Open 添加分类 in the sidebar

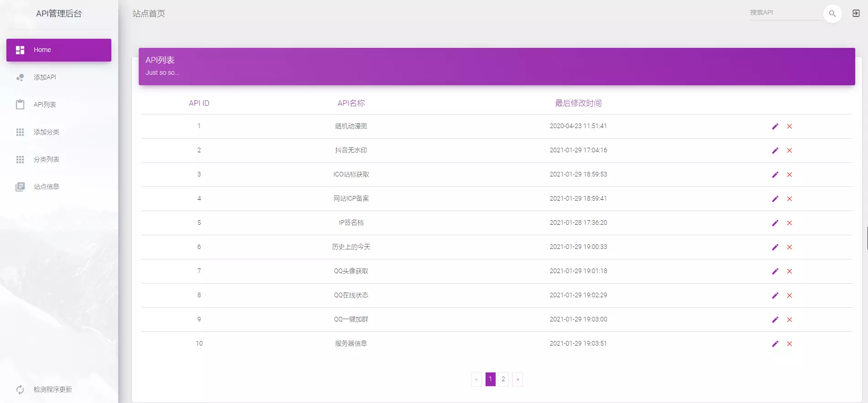59,132
